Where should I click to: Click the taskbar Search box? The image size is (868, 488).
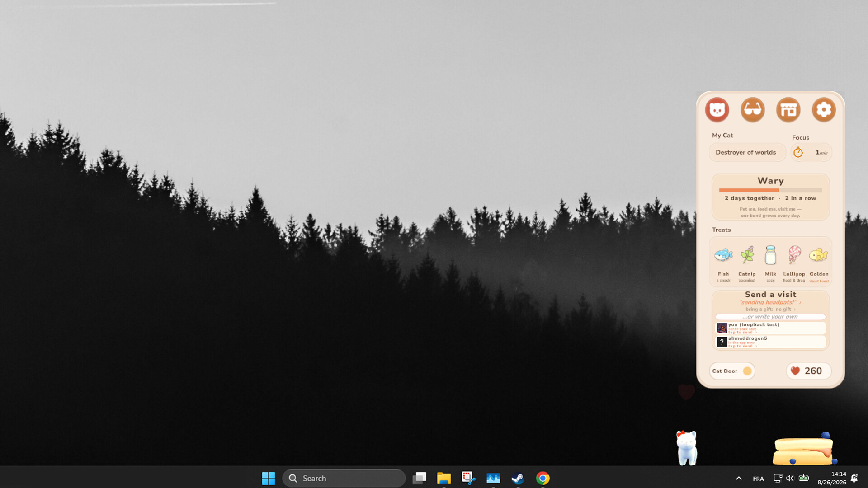[344, 478]
